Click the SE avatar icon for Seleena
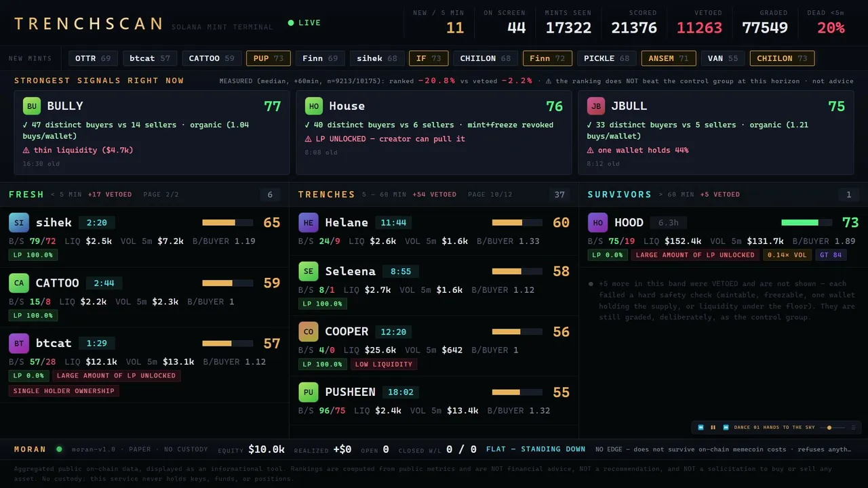The image size is (868, 488). point(309,271)
